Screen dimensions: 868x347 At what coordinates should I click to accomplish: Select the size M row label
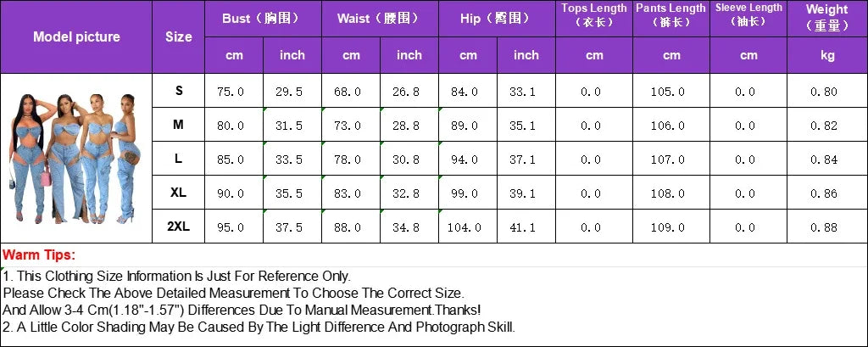178,125
